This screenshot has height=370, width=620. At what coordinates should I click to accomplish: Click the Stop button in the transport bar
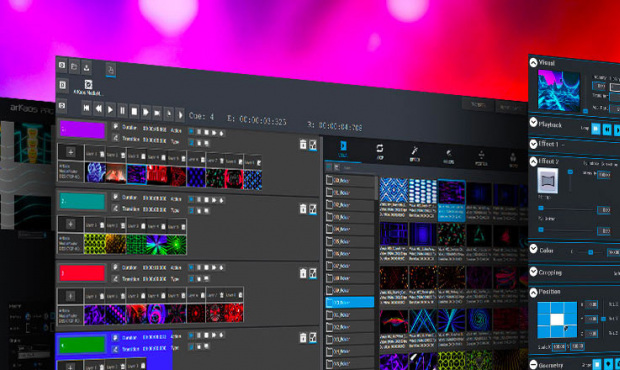[134, 111]
